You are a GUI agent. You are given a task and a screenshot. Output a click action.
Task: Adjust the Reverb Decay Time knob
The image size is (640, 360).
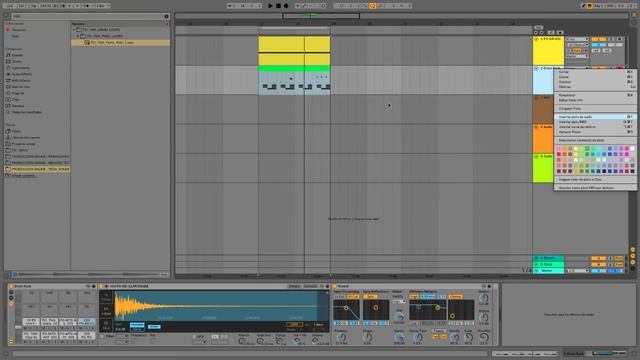click(x=417, y=337)
